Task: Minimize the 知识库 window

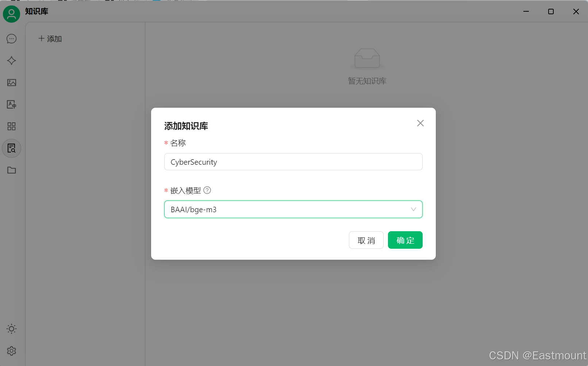Action: pyautogui.click(x=526, y=11)
